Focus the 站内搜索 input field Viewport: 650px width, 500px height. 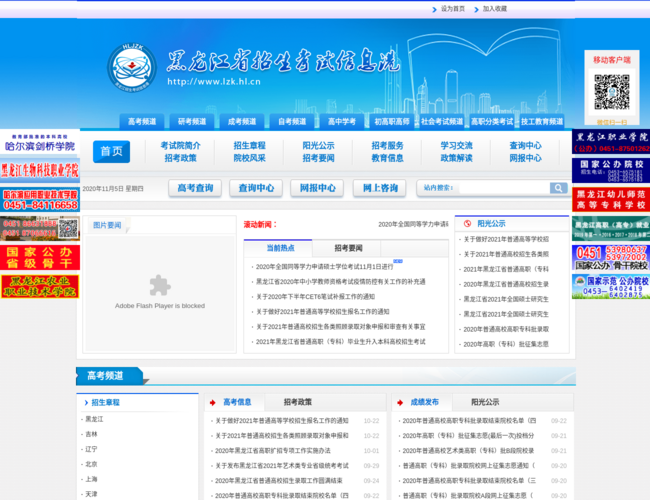[504, 188]
